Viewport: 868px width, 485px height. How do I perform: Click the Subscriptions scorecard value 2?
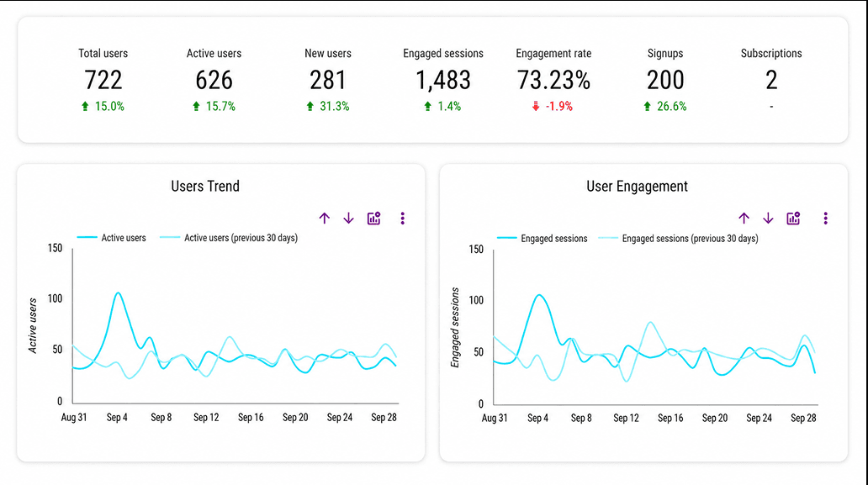[771, 80]
